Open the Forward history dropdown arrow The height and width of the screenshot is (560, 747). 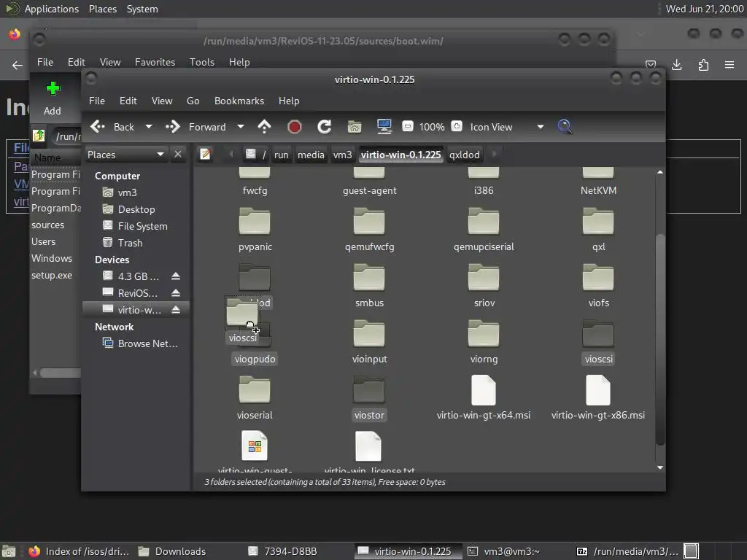[x=241, y=127]
